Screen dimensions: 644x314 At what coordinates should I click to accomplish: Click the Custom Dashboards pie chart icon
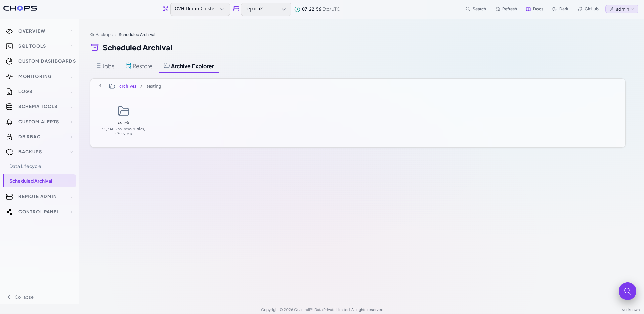[9, 61]
